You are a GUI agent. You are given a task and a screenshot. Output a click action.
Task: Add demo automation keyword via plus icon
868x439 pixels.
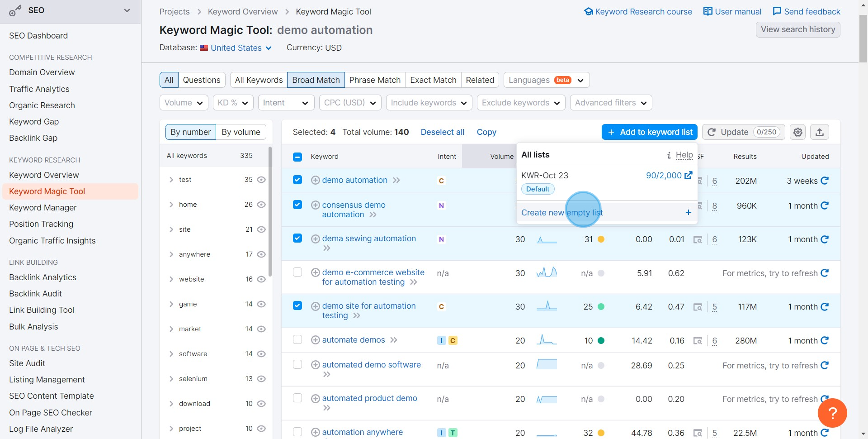coord(316,180)
